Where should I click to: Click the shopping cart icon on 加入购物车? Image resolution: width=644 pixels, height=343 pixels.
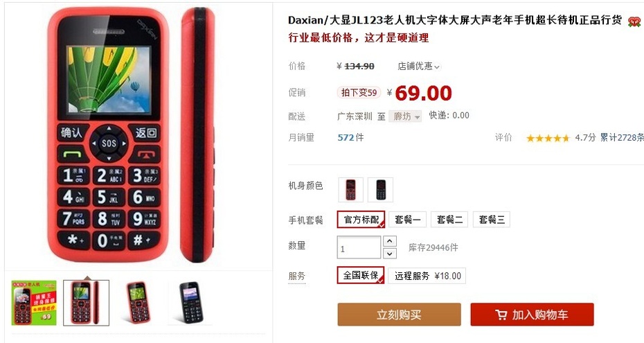(501, 315)
